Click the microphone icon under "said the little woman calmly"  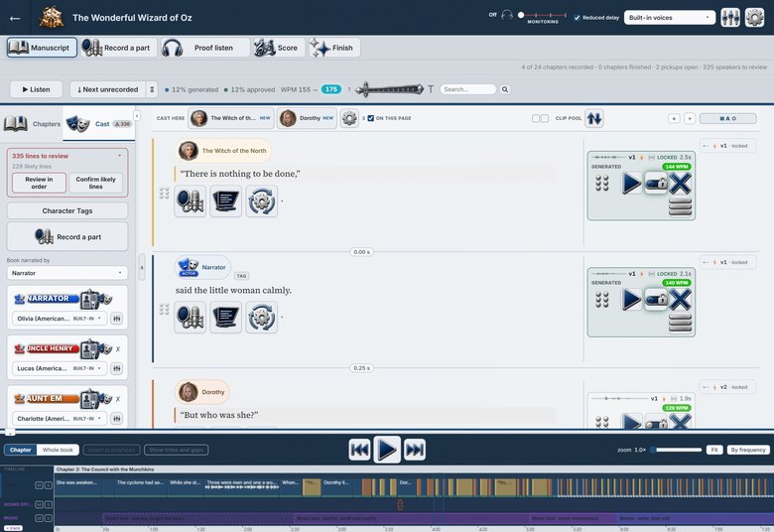191,318
